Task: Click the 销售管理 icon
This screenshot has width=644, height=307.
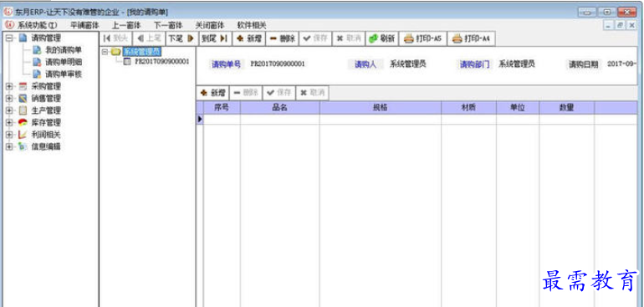Action: (23, 99)
